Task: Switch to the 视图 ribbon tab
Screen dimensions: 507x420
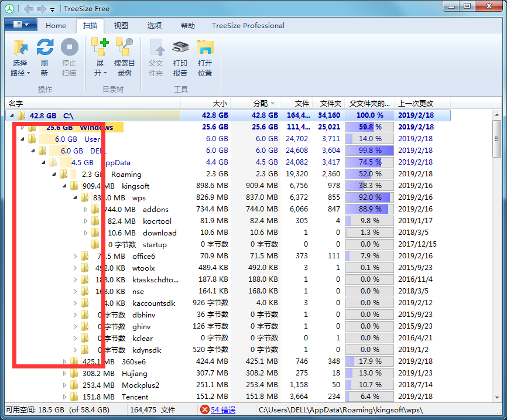Action: tap(121, 26)
